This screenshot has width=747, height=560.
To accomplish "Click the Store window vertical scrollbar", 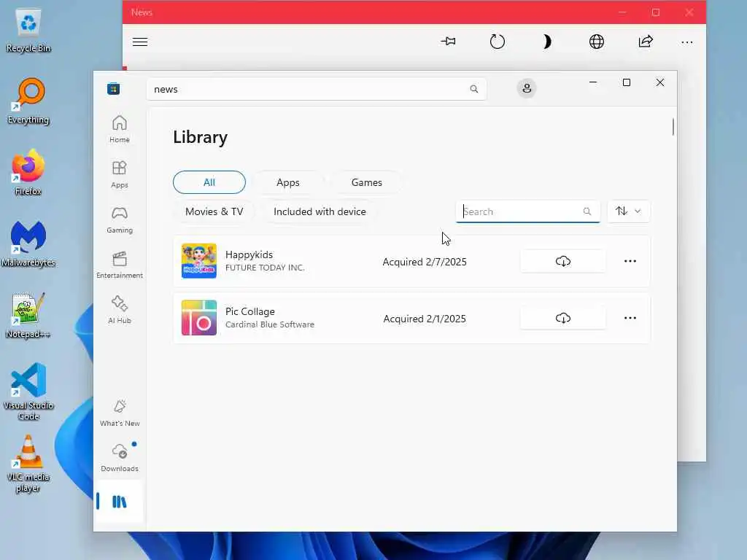I will point(673,127).
